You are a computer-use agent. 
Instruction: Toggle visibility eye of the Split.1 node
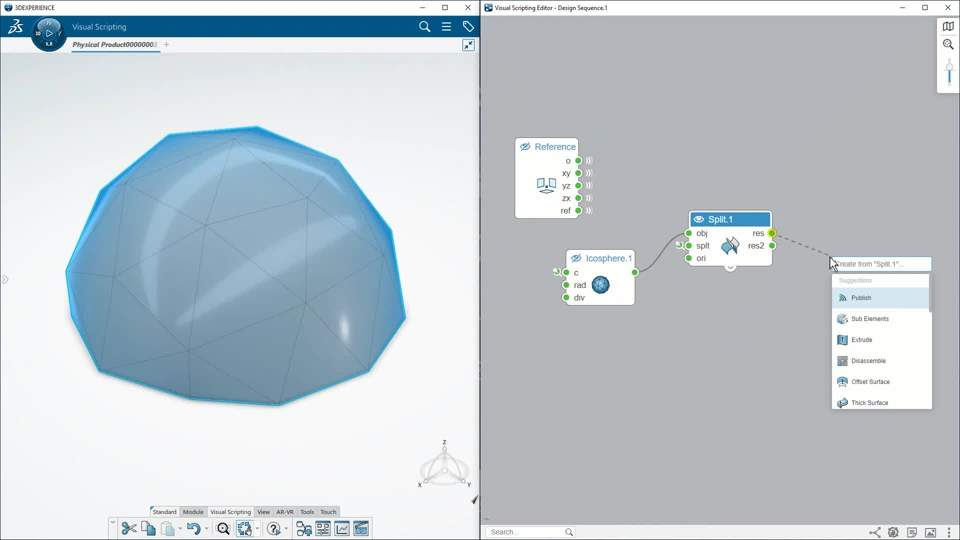pyautogui.click(x=699, y=219)
